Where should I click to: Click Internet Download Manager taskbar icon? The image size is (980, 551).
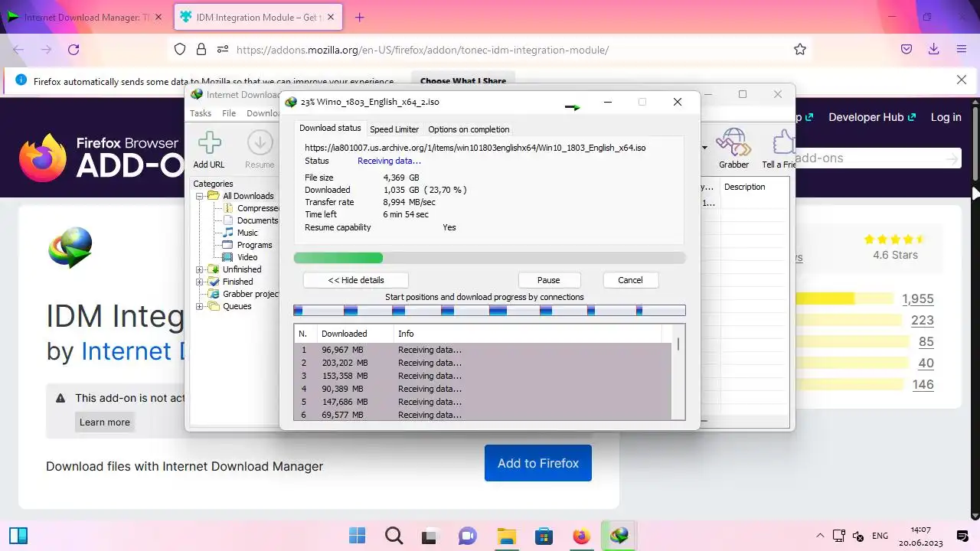pos(619,536)
